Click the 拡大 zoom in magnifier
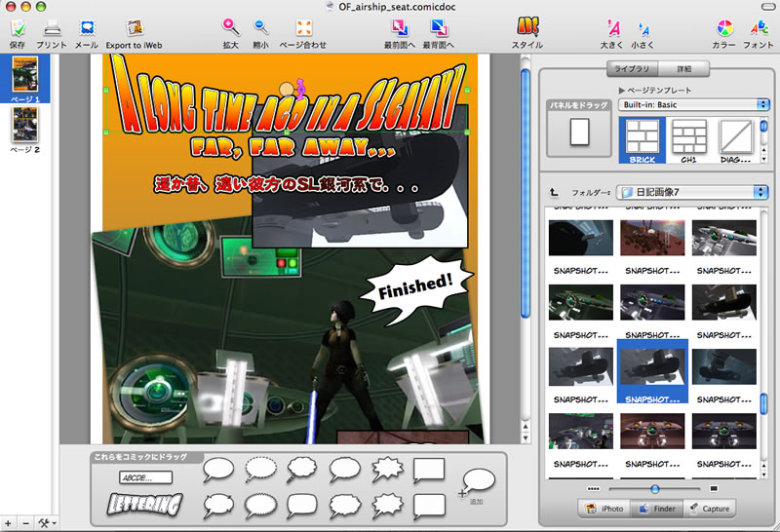This screenshot has height=532, width=780. coord(230,27)
